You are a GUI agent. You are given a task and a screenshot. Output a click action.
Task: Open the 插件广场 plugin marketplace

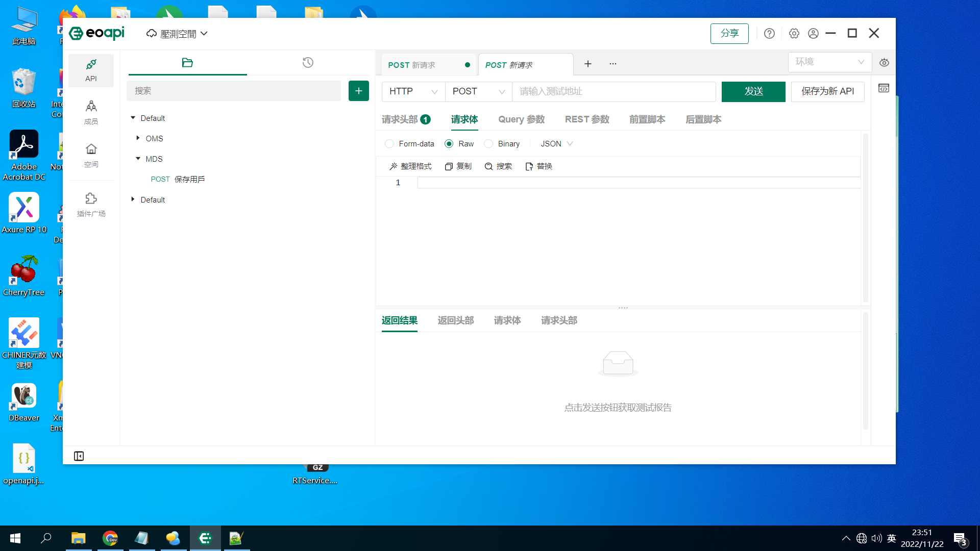point(91,204)
